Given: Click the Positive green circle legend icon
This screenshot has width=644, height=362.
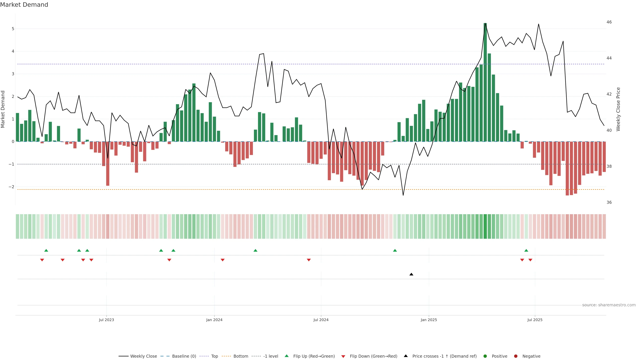Looking at the screenshot, I should [x=485, y=356].
